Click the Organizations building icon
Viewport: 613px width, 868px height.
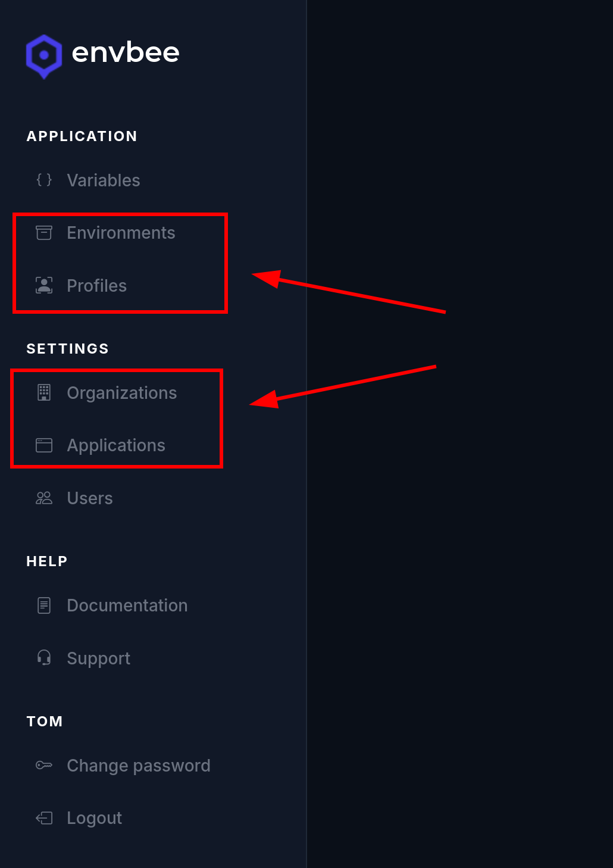click(44, 392)
